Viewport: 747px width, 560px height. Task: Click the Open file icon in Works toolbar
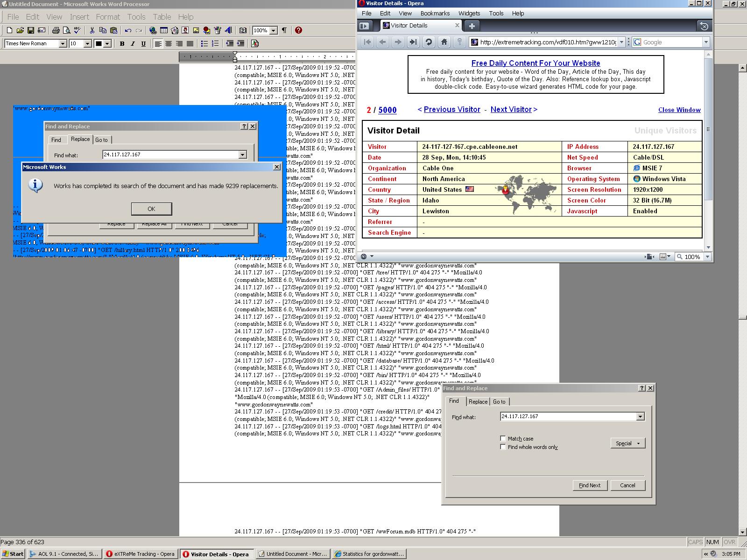(x=20, y=30)
